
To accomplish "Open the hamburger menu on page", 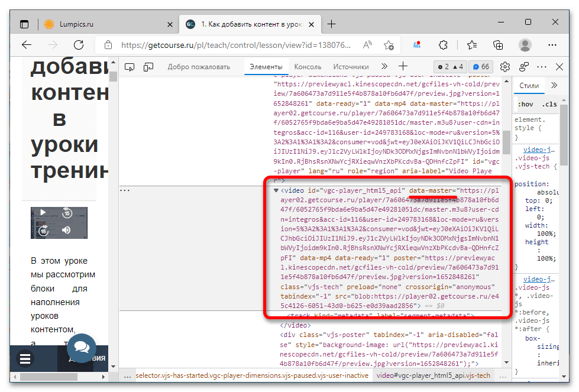I will coord(25,359).
